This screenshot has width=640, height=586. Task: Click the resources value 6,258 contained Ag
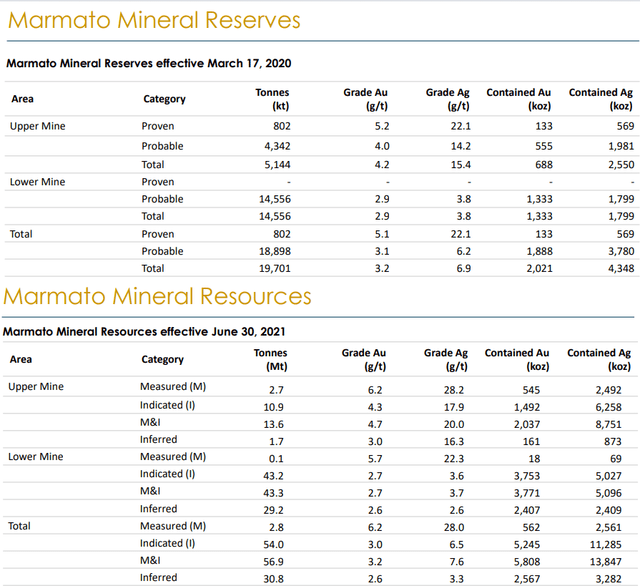click(x=609, y=407)
